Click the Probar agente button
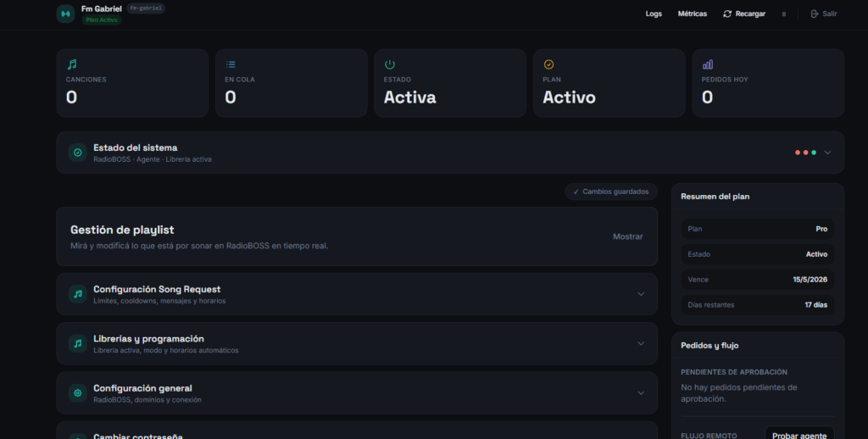Screen dimensions: 868x439 [x=798, y=433]
